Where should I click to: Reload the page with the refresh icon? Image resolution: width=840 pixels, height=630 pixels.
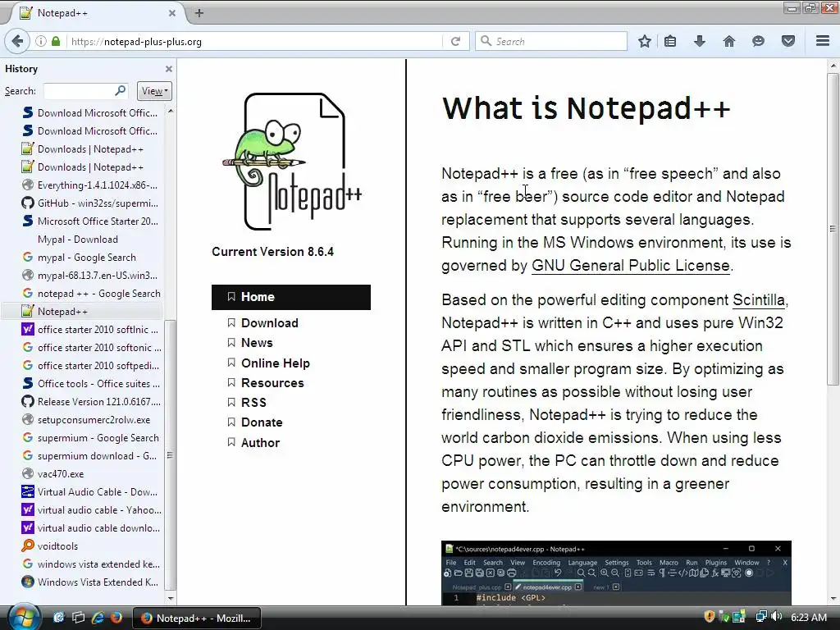point(455,41)
